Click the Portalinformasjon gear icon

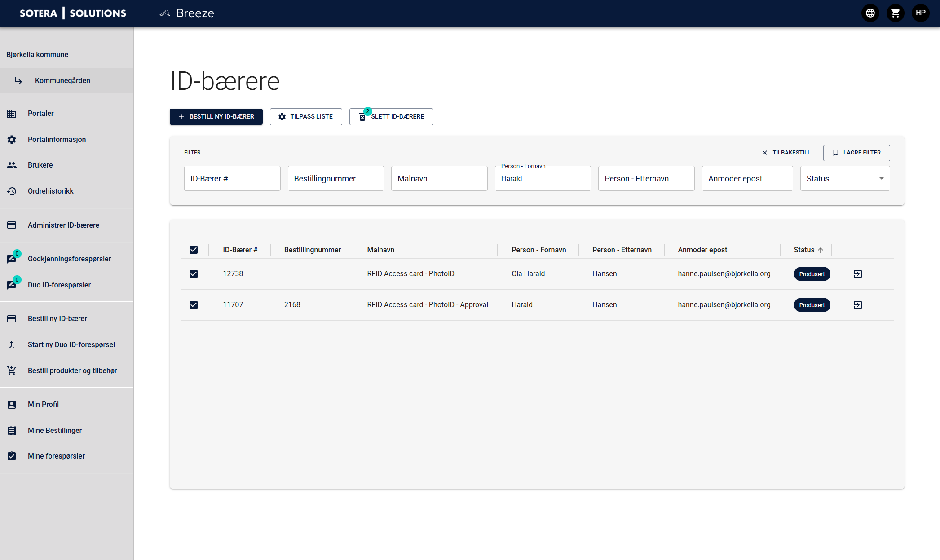12,140
